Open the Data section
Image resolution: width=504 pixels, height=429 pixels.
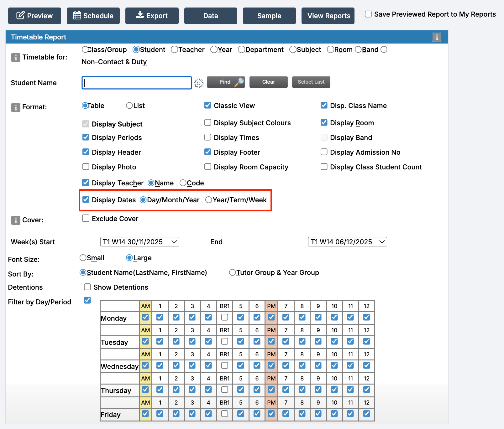tap(211, 16)
